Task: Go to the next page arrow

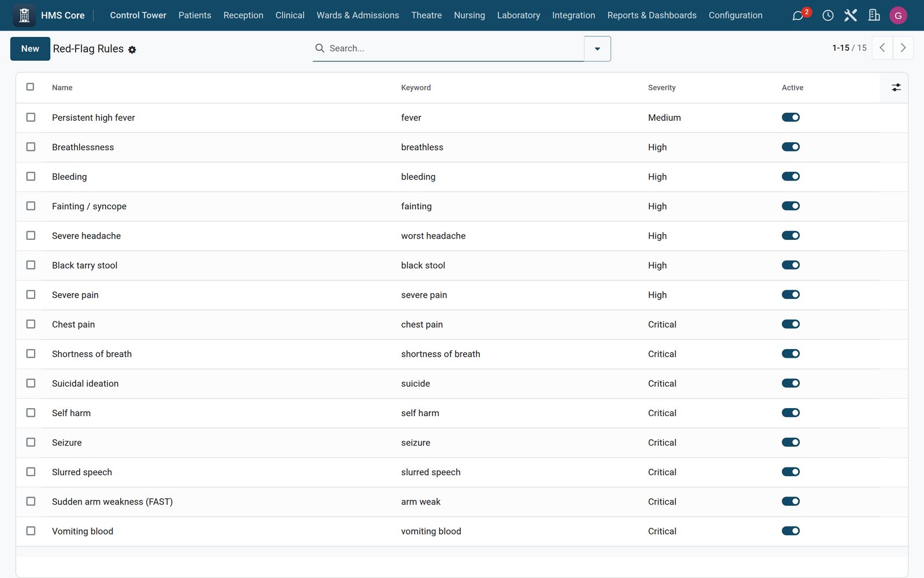Action: [903, 48]
